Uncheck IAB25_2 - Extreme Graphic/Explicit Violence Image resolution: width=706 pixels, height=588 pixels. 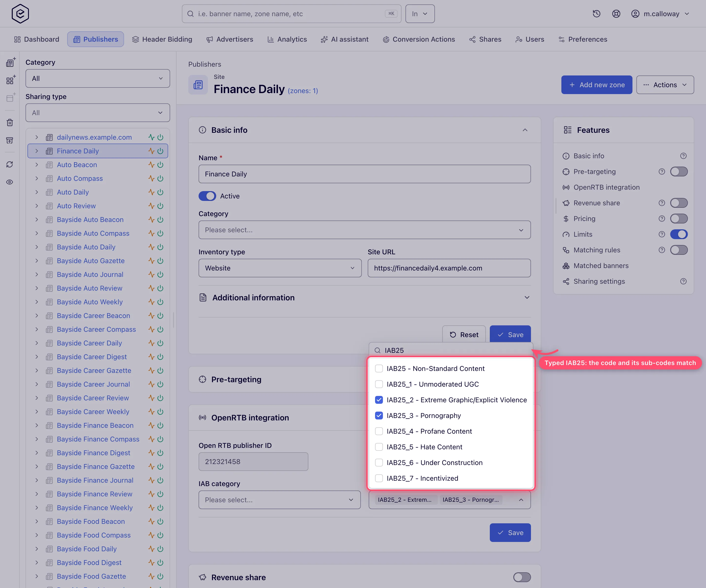coord(378,400)
